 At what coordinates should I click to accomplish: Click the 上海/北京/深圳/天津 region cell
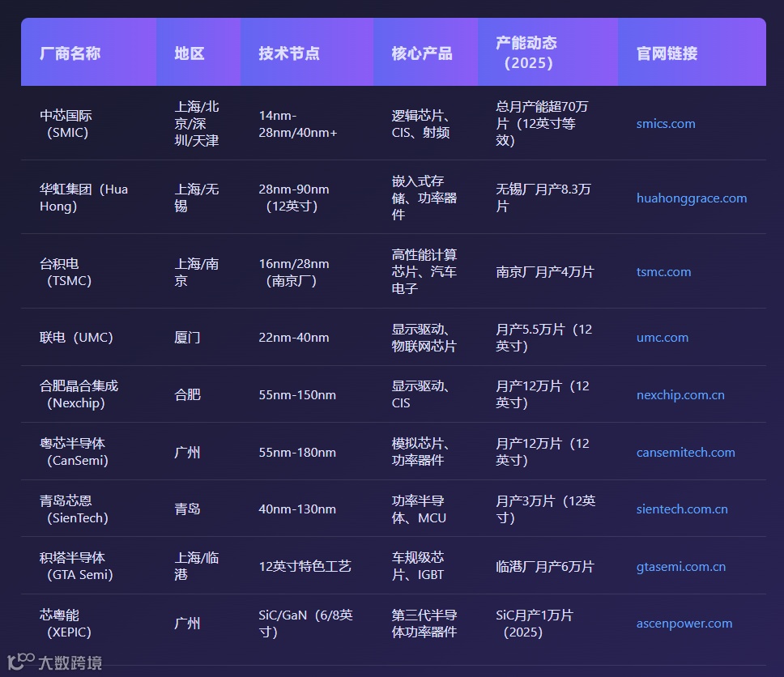tap(198, 124)
